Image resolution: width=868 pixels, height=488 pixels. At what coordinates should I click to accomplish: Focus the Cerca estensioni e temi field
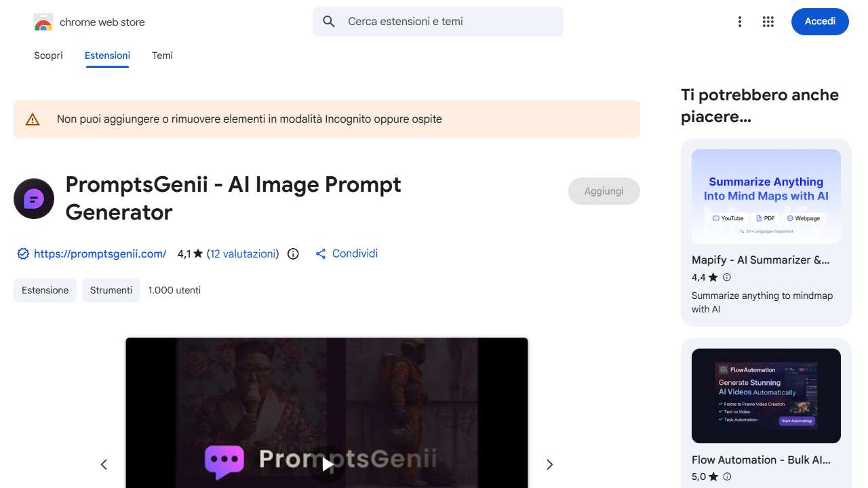(438, 22)
